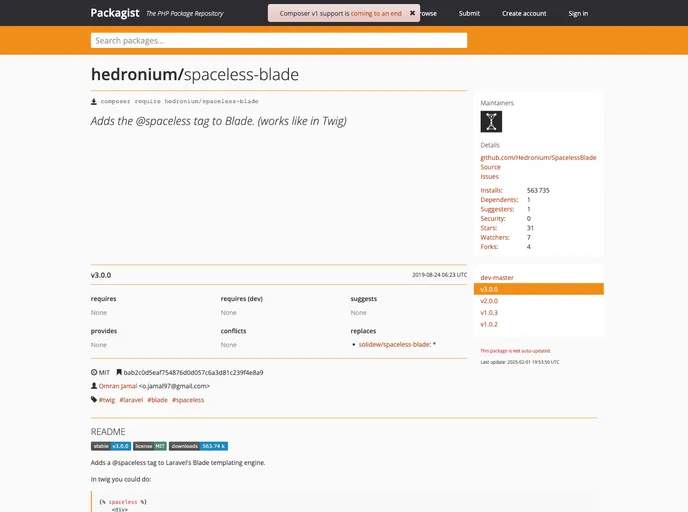Click the MIT license icon
Viewport: 688px width, 512px height.
(94, 372)
